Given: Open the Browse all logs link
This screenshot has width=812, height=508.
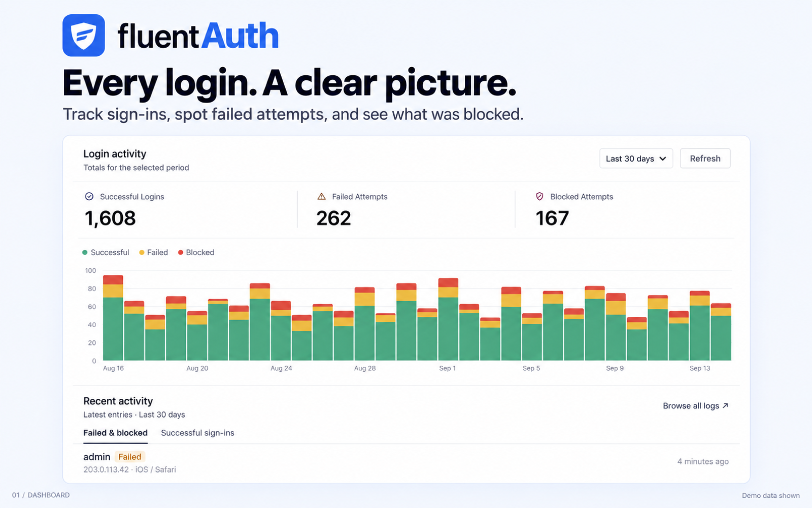Looking at the screenshot, I should [696, 405].
